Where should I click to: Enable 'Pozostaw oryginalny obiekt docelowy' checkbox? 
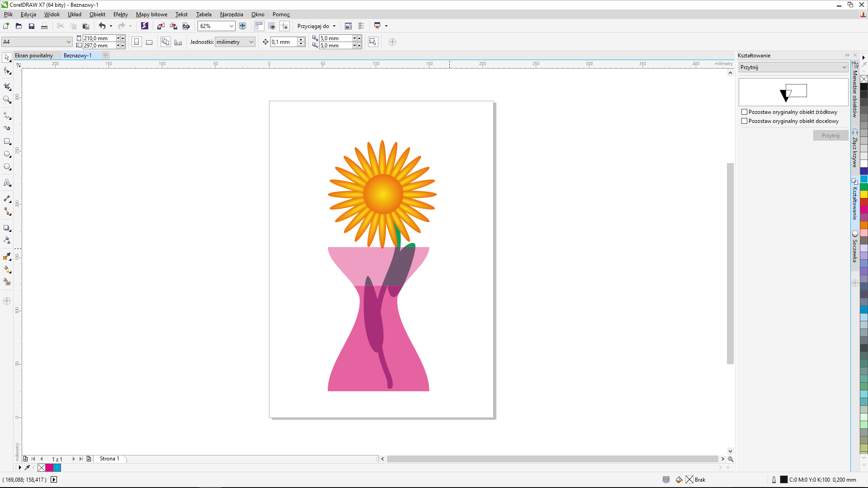[x=744, y=121]
